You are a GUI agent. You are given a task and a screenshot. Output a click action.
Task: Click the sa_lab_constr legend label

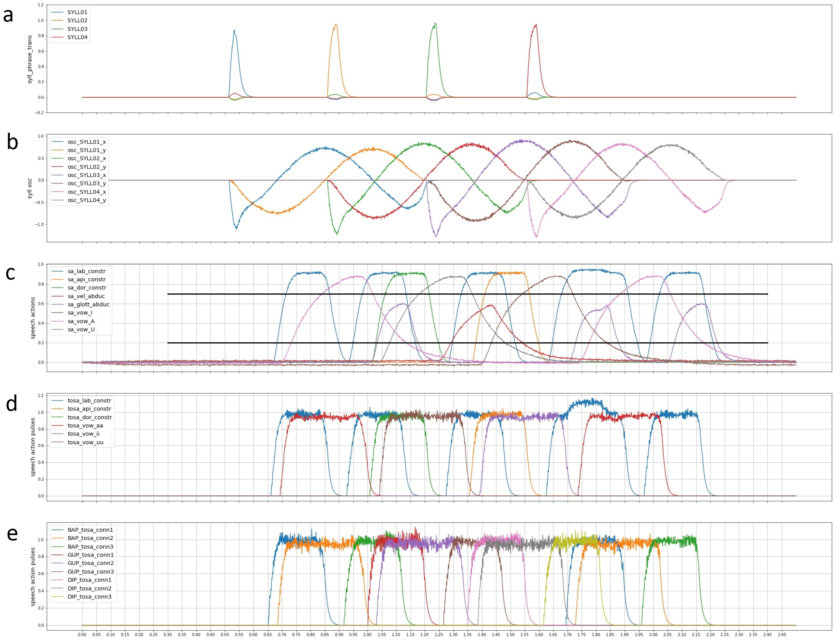(x=87, y=271)
